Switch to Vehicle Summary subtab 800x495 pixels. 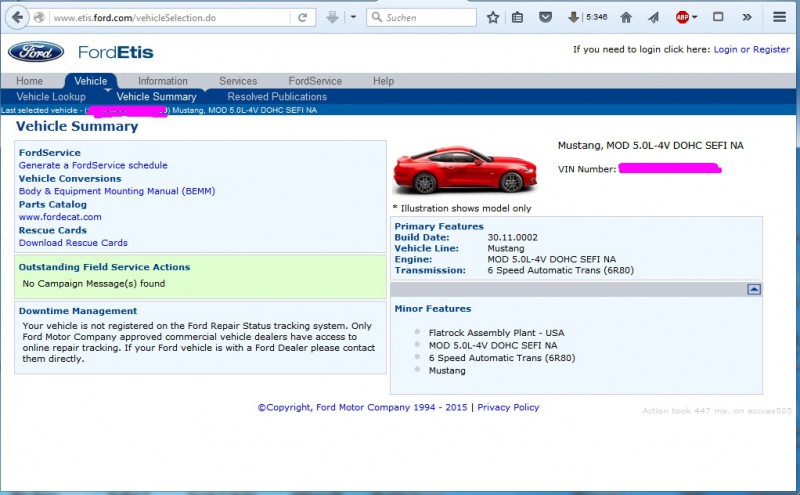click(x=156, y=96)
